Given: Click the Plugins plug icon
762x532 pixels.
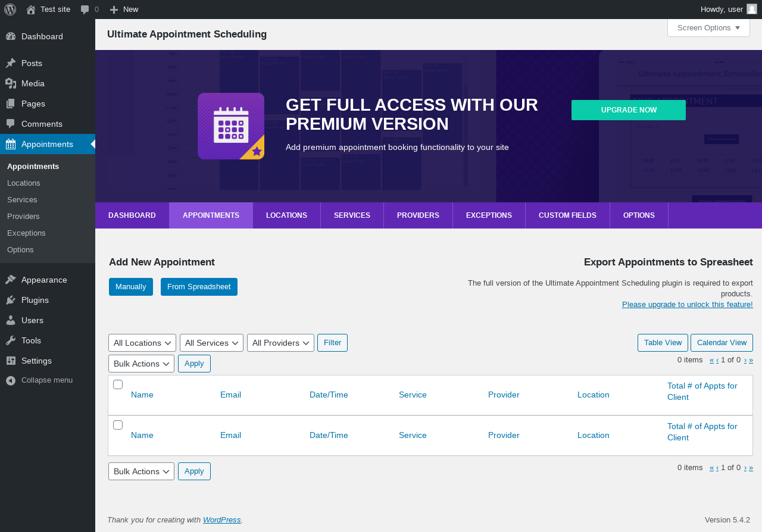Looking at the screenshot, I should coord(11,300).
